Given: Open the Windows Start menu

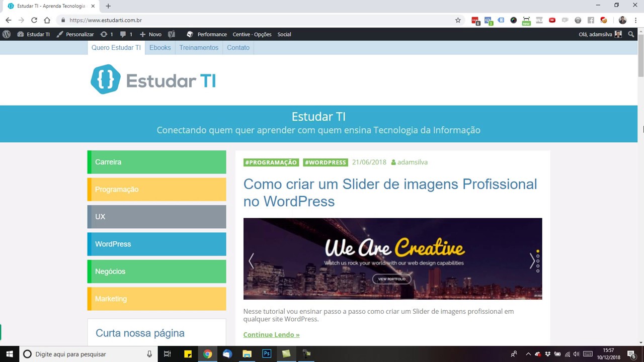Looking at the screenshot, I should (10, 354).
